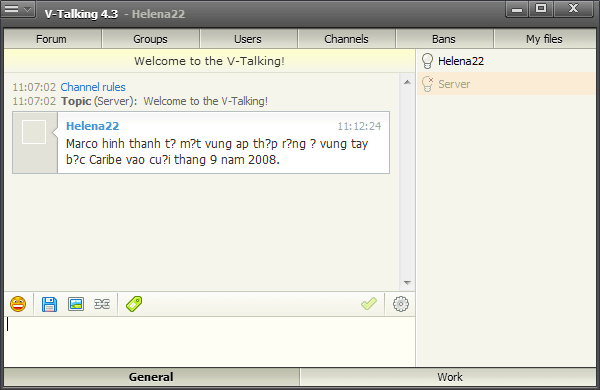
Task: Open the My files tab
Action: pos(544,39)
